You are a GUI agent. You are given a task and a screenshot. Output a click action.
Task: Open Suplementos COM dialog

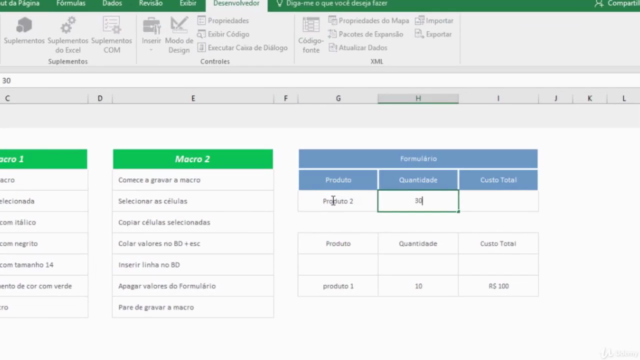pyautogui.click(x=111, y=35)
